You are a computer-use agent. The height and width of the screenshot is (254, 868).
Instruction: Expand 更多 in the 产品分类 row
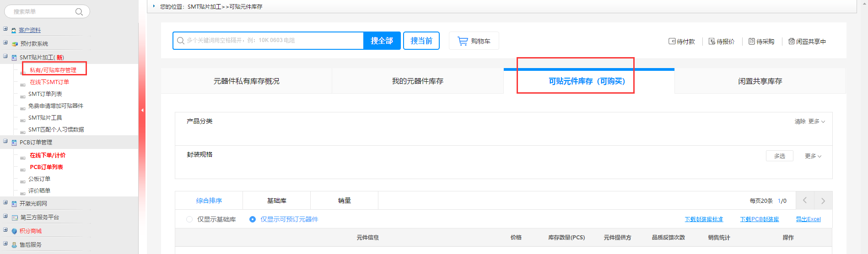(x=816, y=122)
